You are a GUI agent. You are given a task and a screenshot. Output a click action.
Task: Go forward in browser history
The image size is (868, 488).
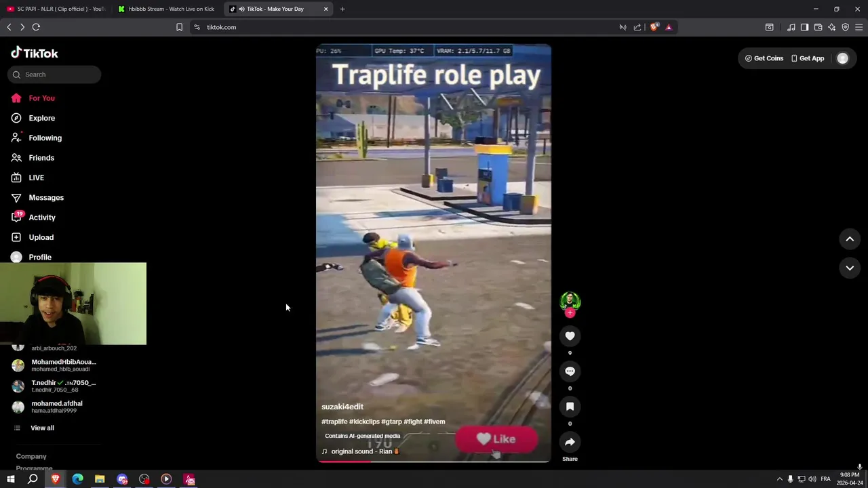click(22, 27)
